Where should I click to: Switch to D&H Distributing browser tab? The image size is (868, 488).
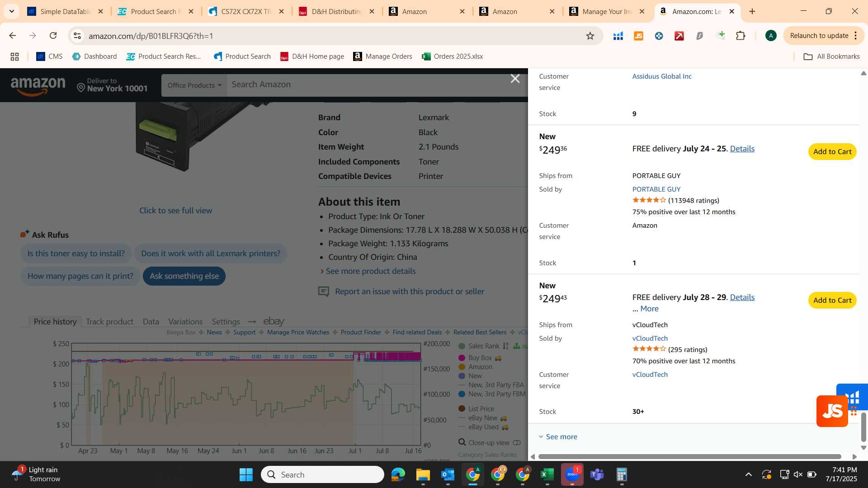coord(337,11)
